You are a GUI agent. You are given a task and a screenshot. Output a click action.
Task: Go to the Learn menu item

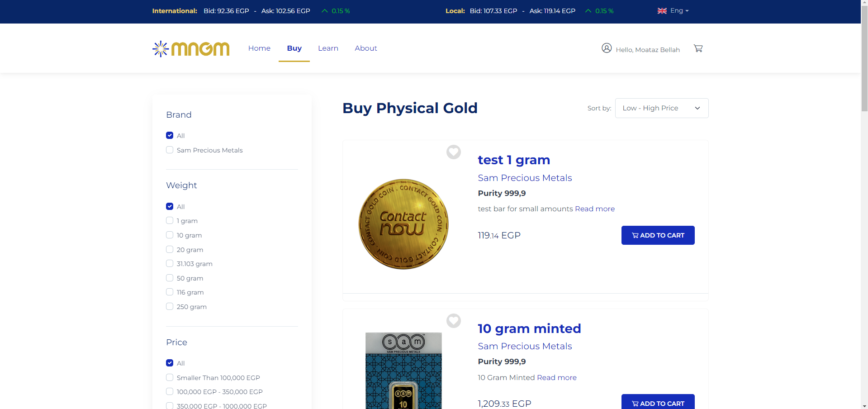coord(328,48)
